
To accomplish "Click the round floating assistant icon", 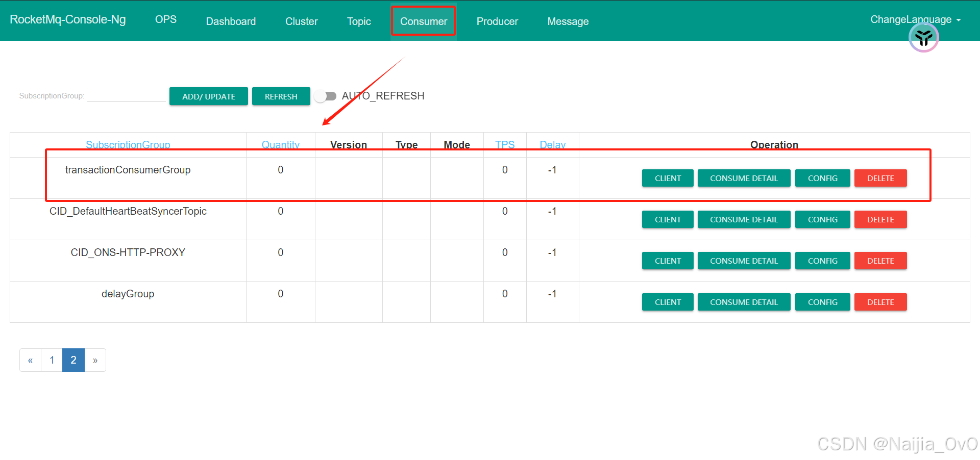I will point(923,37).
